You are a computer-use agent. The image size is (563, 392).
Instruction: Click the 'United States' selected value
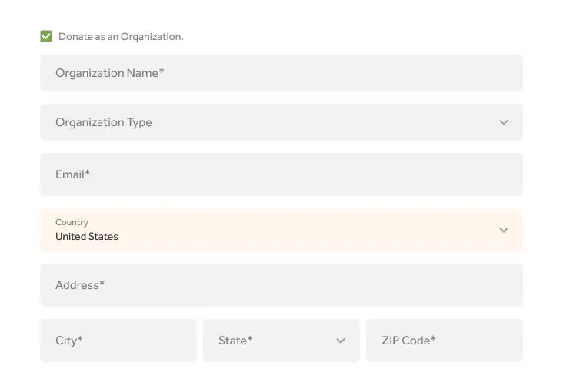tap(87, 237)
